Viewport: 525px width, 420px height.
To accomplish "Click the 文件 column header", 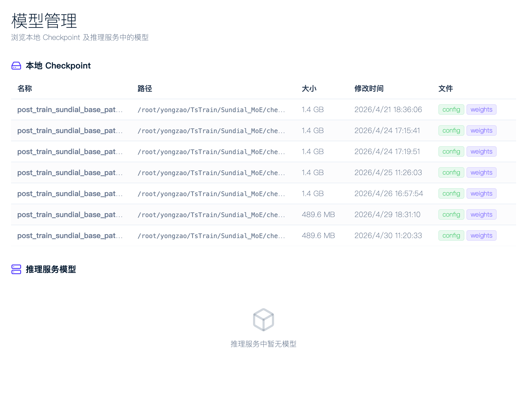I will 446,88.
